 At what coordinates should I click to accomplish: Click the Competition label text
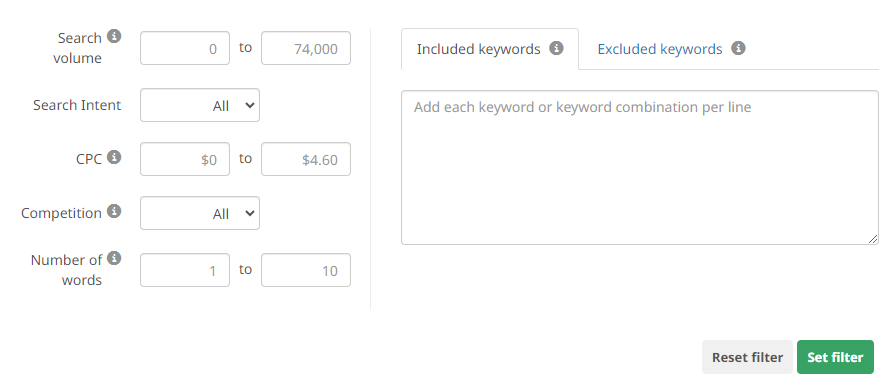tap(61, 213)
